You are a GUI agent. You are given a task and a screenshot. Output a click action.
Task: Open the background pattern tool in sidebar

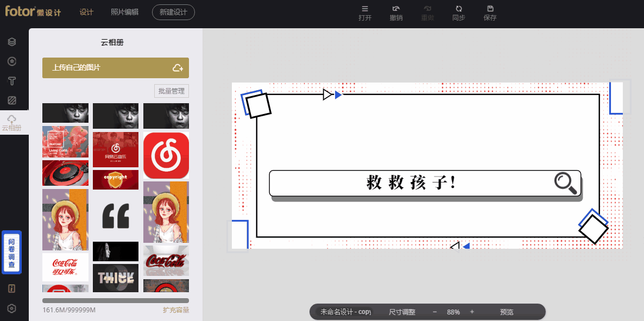[x=11, y=100]
